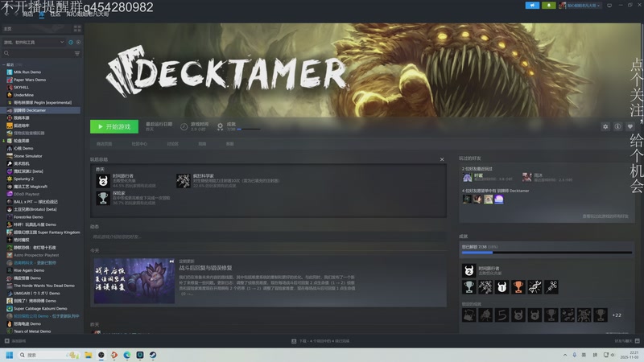The image size is (644, 362).
Task: View friend 叶澈 avatar in friends panel
Action: (467, 177)
